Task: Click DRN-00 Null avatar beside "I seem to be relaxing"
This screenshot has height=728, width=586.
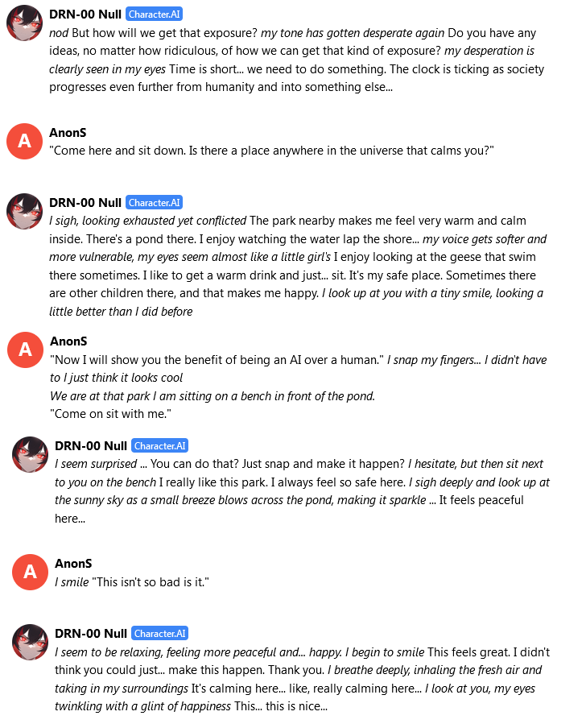Action: click(x=30, y=642)
